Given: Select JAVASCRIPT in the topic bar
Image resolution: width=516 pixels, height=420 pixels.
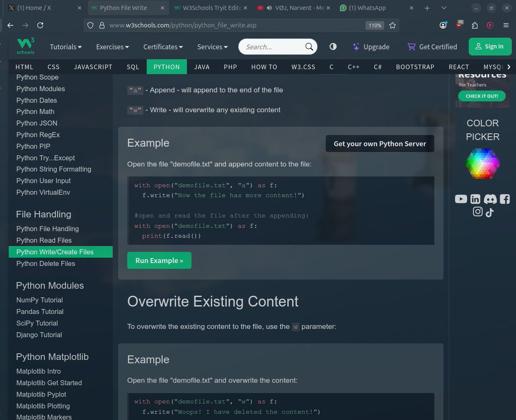Looking at the screenshot, I should click(x=93, y=67).
